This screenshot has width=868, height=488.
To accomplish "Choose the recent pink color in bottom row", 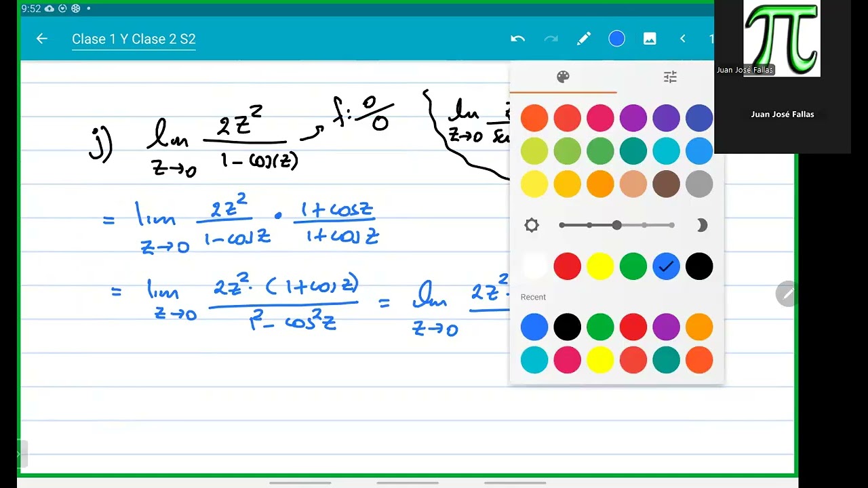I will click(x=568, y=360).
